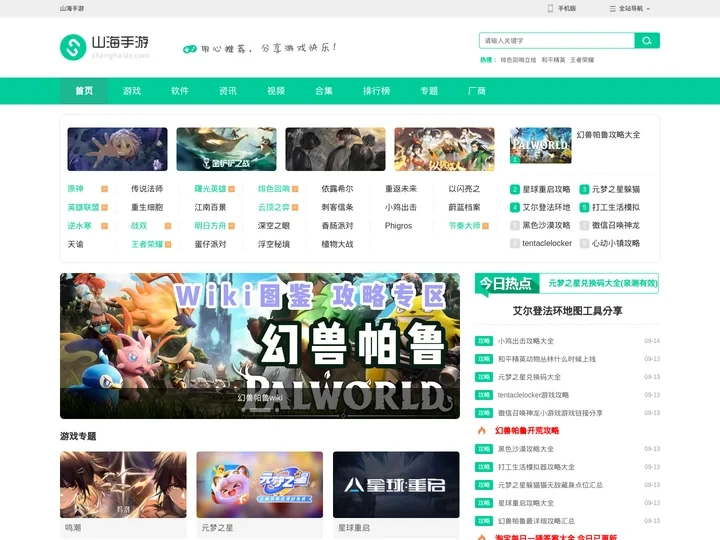Click the hot badge next to 战双
This screenshot has width=720, height=540.
168,226
